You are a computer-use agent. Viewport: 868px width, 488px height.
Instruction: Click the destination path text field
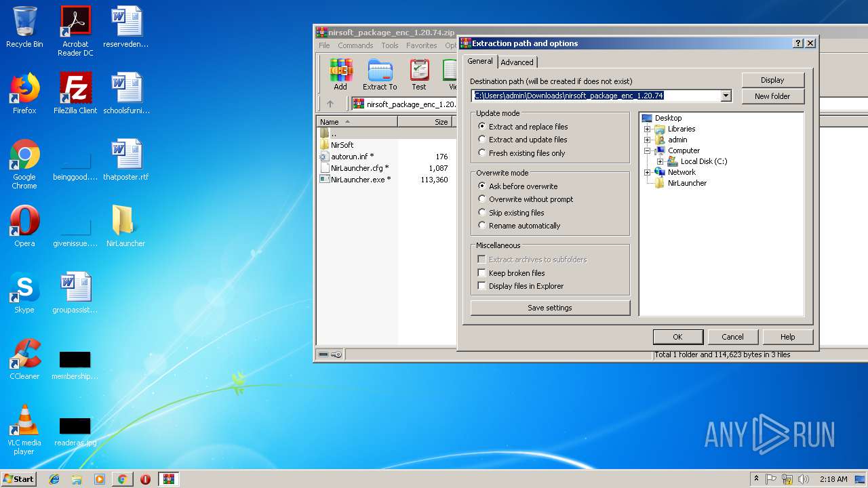pos(595,96)
